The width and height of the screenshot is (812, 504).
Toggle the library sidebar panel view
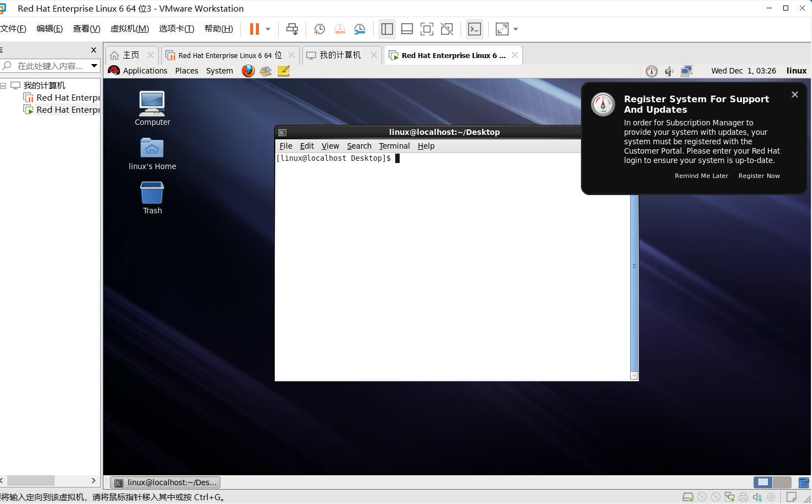pos(387,29)
